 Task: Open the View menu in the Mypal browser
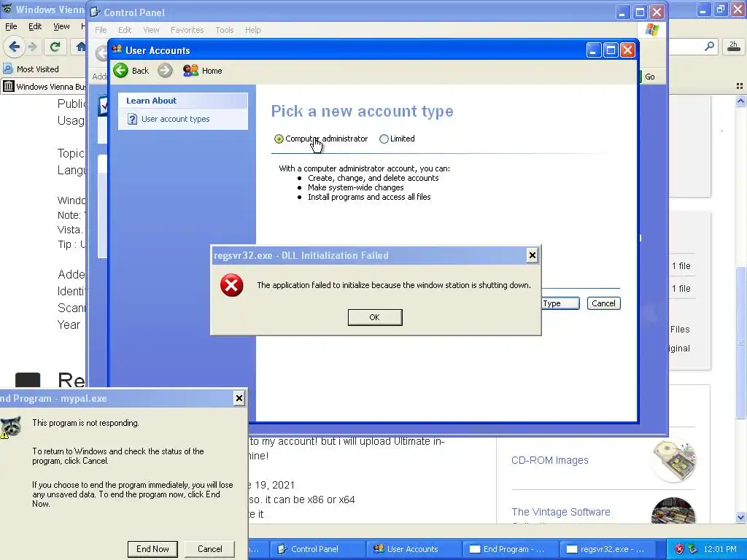(61, 26)
